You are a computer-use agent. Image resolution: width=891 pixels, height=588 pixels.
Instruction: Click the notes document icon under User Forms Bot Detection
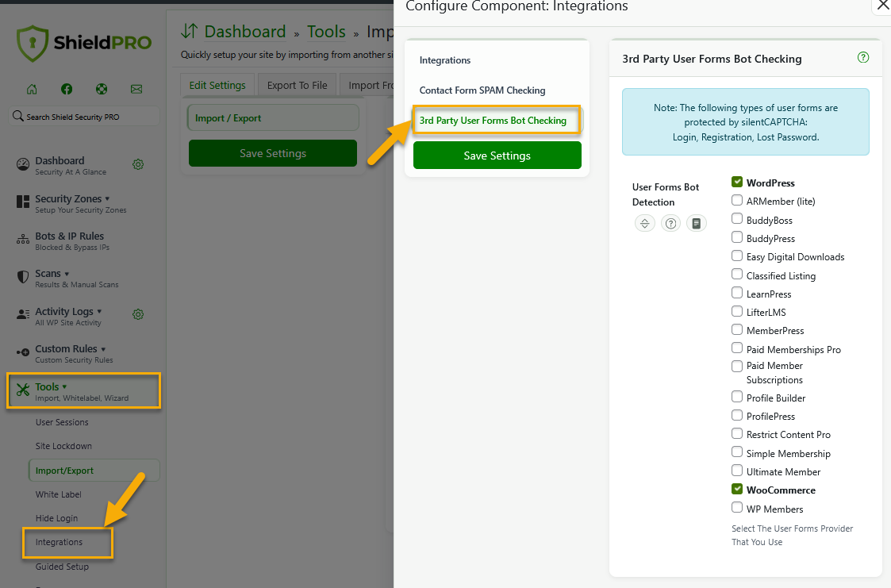697,223
